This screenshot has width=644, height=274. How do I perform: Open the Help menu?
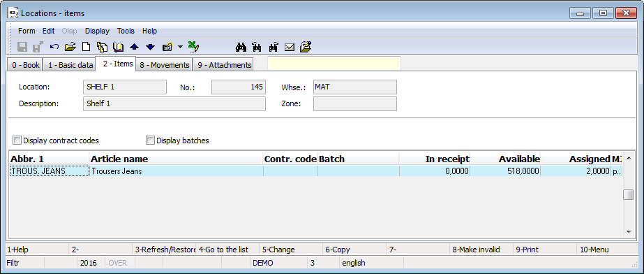[x=149, y=31]
